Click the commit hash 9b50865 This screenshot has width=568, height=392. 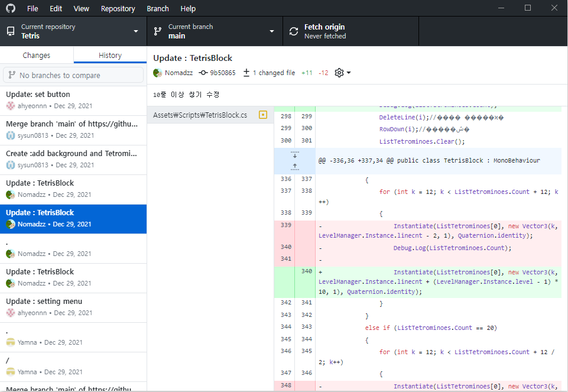(222, 73)
